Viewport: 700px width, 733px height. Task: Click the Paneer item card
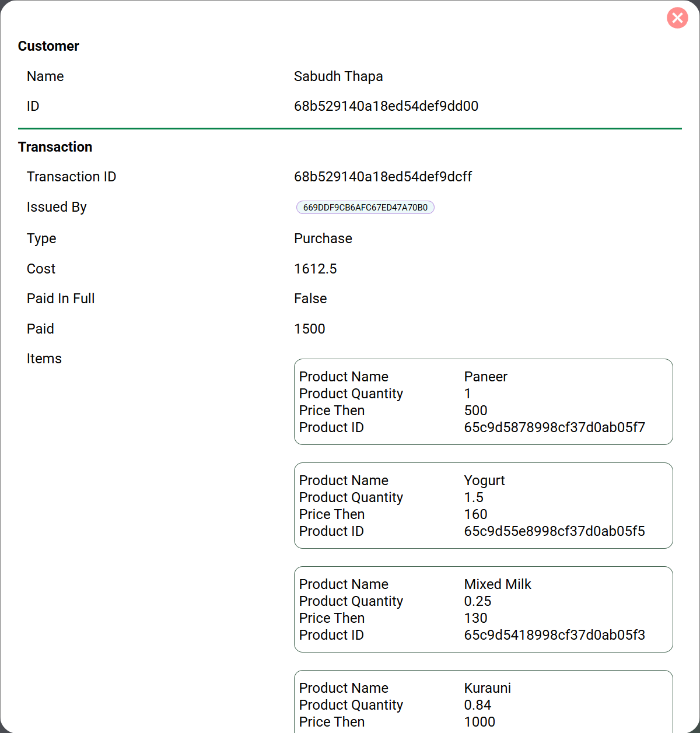pyautogui.click(x=483, y=401)
